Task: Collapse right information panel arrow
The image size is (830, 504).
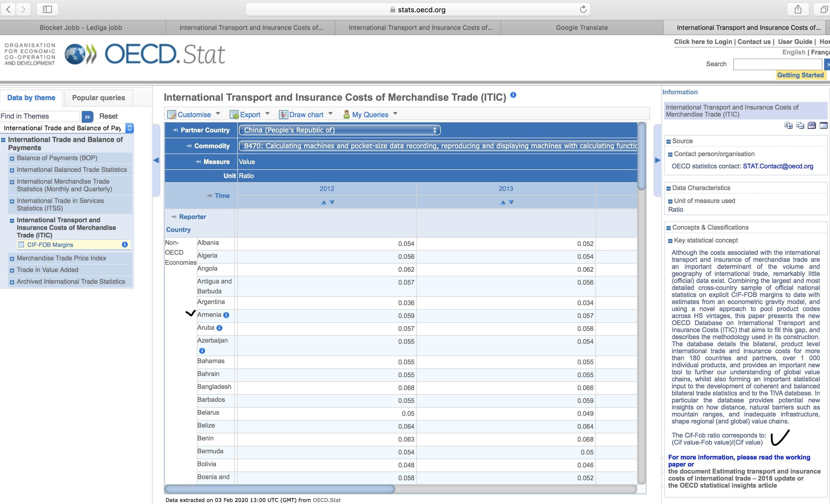Action: pos(657,160)
